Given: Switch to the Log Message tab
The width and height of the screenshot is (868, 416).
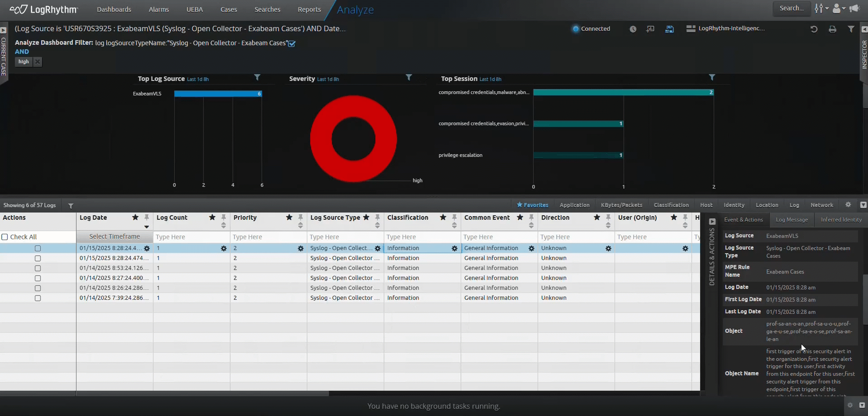Looking at the screenshot, I should tap(792, 220).
